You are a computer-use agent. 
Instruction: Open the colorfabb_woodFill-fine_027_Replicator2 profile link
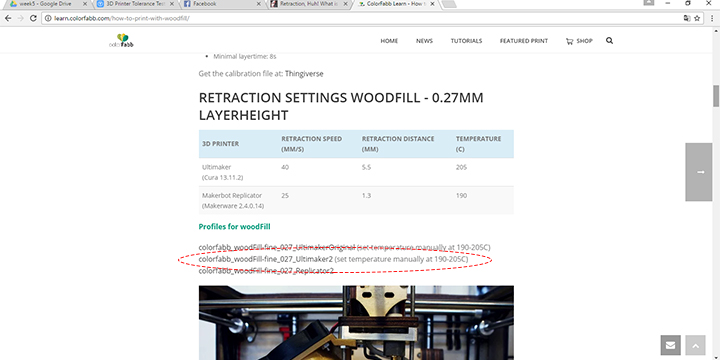click(266, 271)
